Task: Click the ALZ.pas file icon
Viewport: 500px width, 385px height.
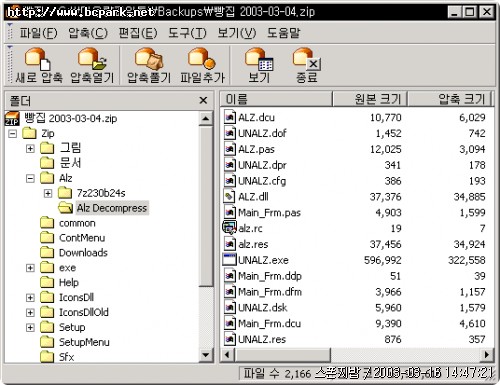Action: pos(230,149)
